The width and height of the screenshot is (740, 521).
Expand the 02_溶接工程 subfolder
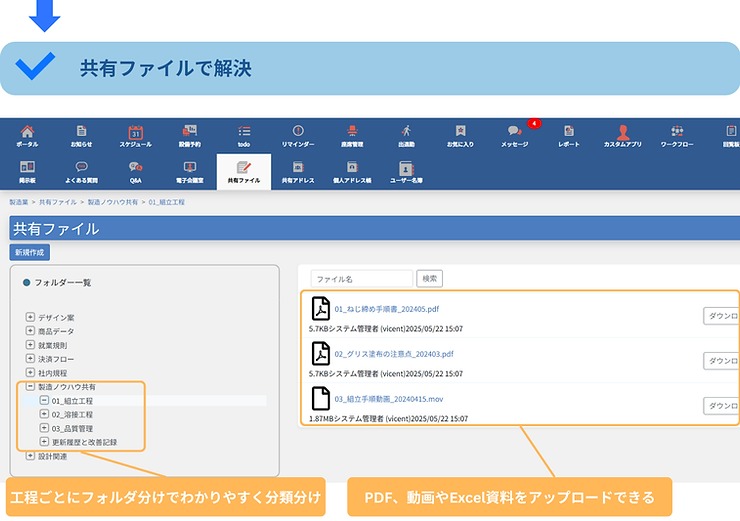pyautogui.click(x=44, y=414)
